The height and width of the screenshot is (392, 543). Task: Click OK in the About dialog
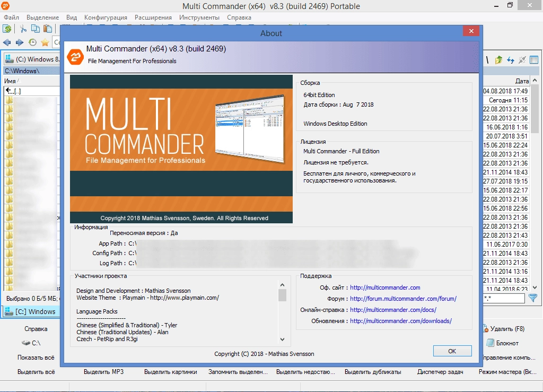[452, 351]
